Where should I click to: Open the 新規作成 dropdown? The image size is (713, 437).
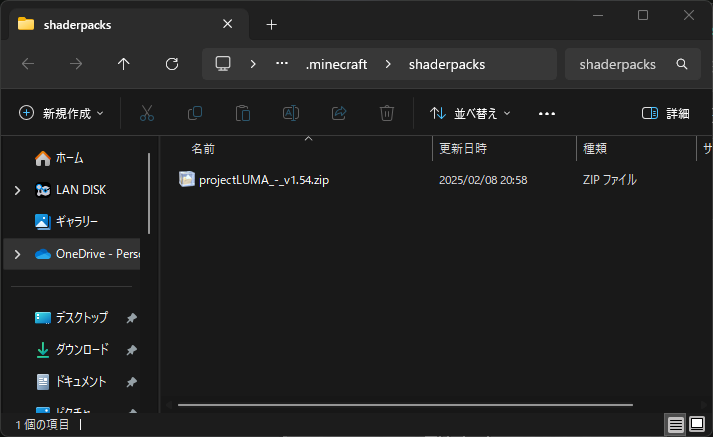pos(61,114)
